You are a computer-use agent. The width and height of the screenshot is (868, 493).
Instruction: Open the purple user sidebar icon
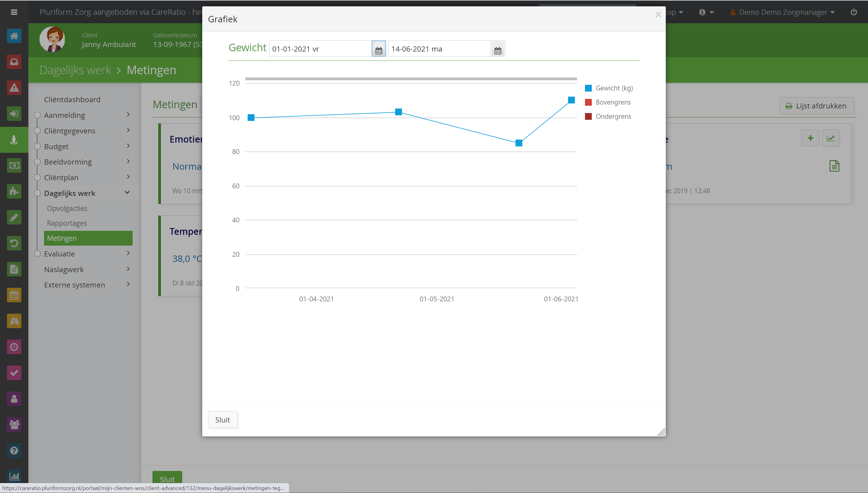point(14,399)
